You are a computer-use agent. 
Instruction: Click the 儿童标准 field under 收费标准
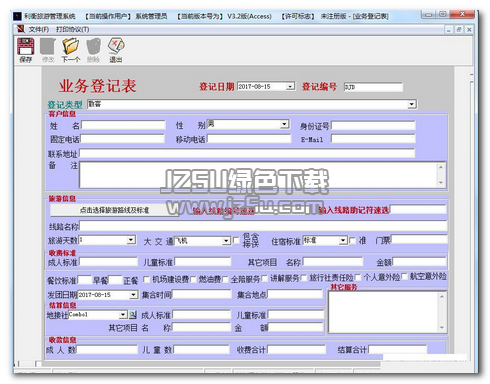click(x=203, y=262)
